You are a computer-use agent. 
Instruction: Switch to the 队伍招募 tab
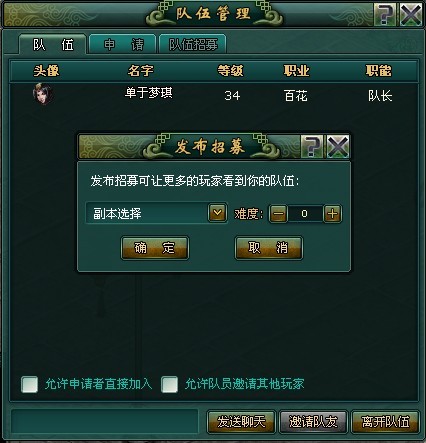(x=193, y=44)
